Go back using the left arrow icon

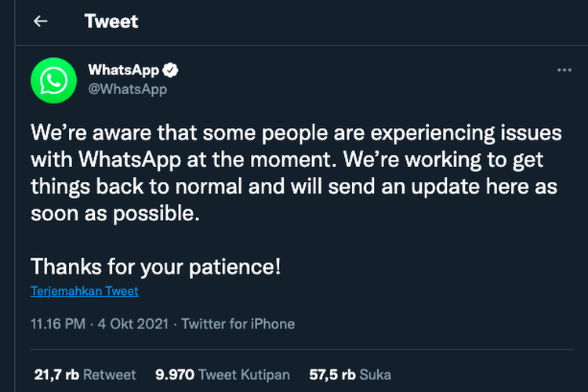click(x=41, y=21)
